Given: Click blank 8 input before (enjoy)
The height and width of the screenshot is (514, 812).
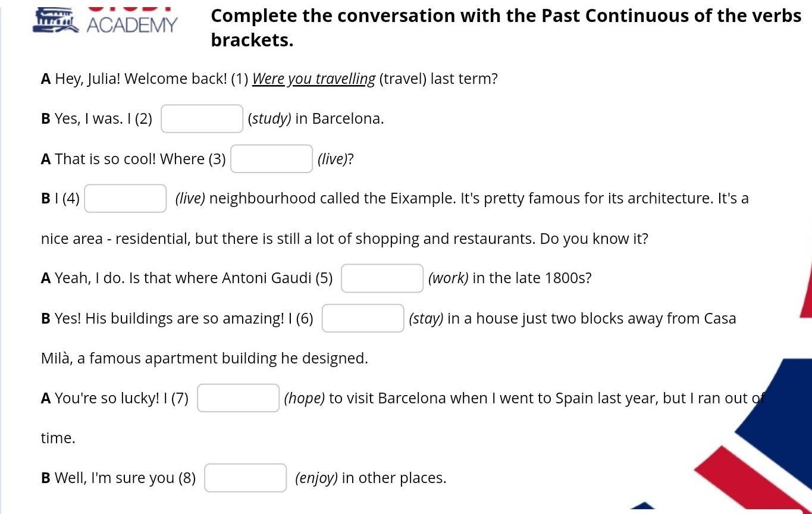Looking at the screenshot, I should point(245,478).
